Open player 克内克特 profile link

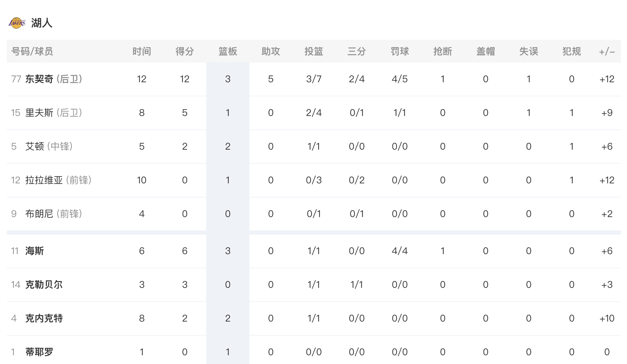click(44, 318)
